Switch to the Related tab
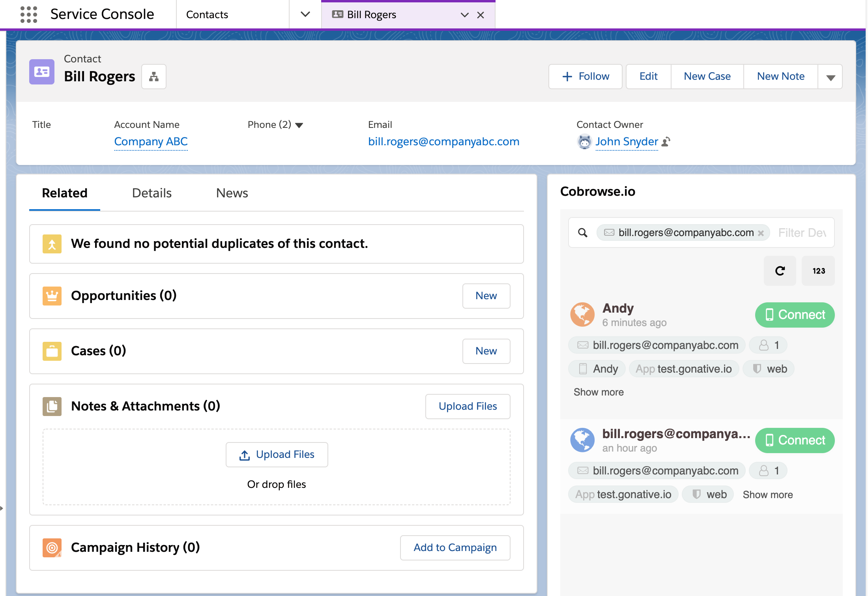The height and width of the screenshot is (596, 868). [65, 193]
